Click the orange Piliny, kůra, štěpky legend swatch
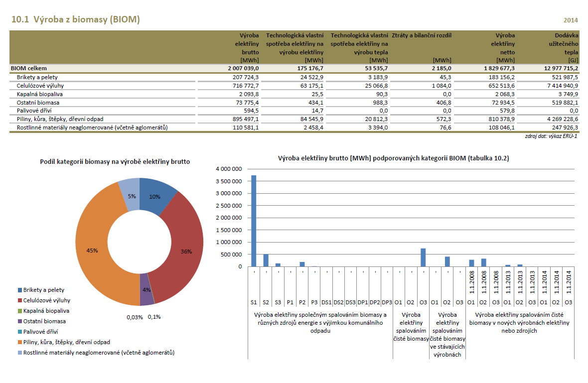588x383 pixels. [x=19, y=342]
